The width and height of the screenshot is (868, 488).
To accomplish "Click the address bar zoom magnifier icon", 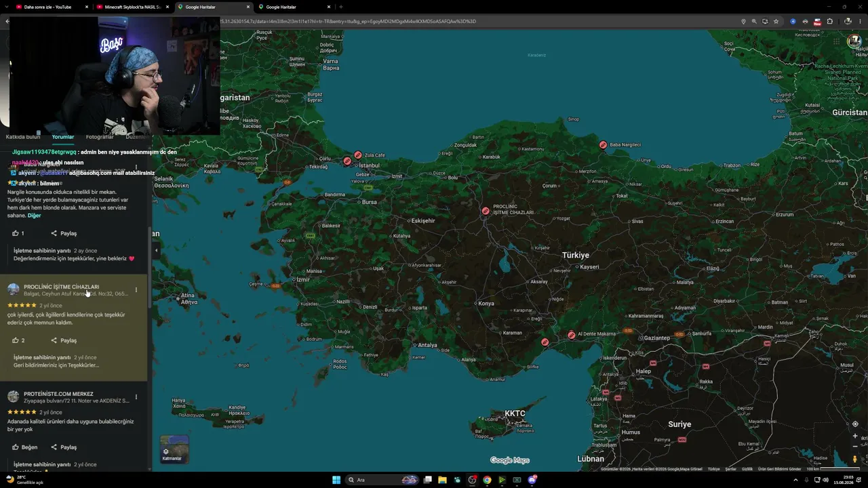I will coord(754,21).
